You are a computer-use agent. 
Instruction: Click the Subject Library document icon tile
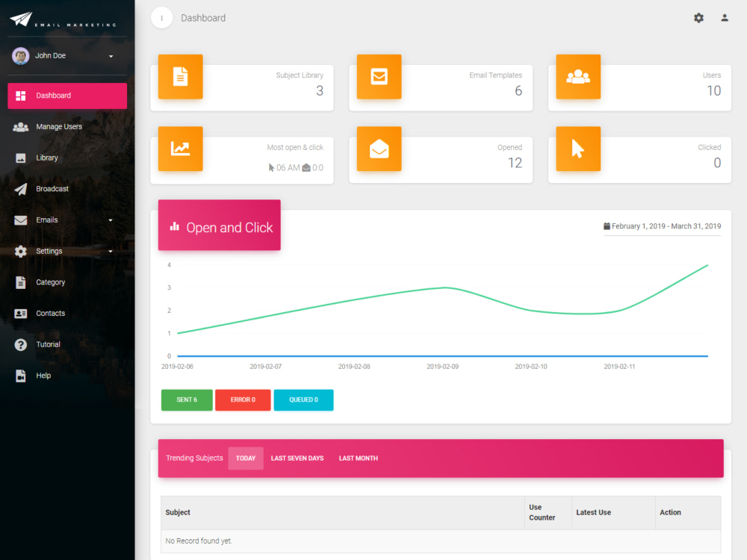click(x=181, y=77)
